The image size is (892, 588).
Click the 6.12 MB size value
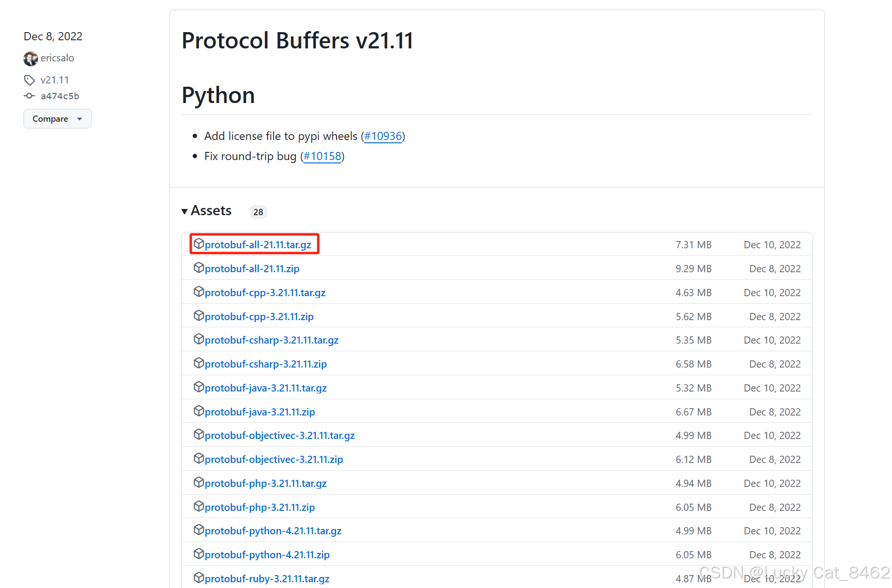tap(694, 460)
